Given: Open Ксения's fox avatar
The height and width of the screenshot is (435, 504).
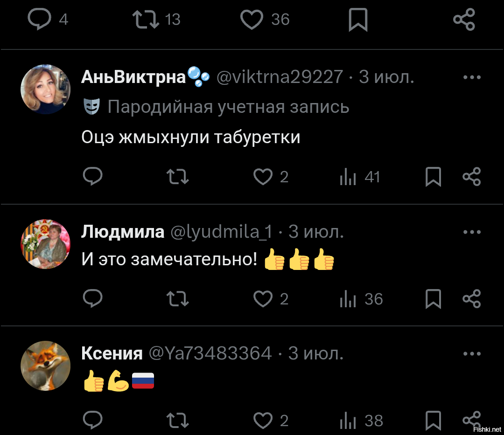Looking at the screenshot, I should coord(45,366).
